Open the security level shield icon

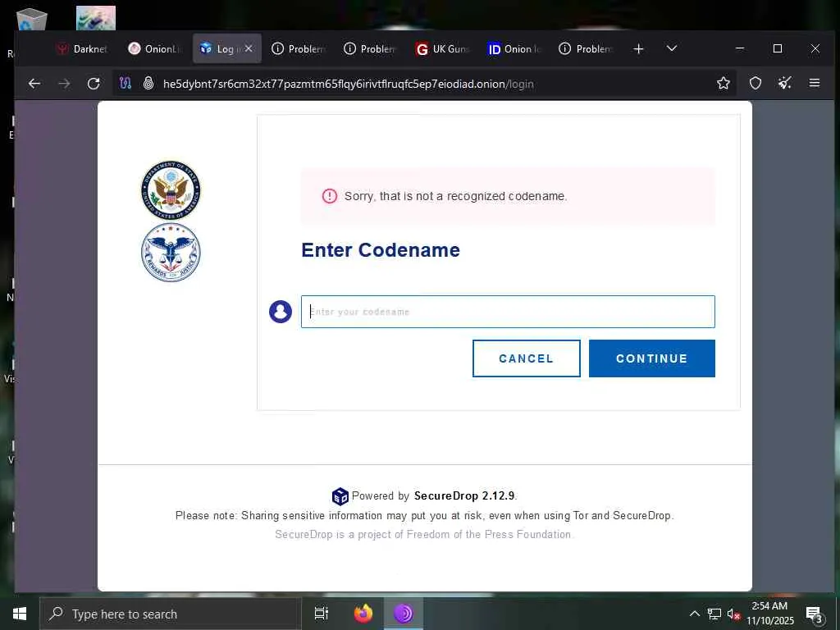(756, 83)
